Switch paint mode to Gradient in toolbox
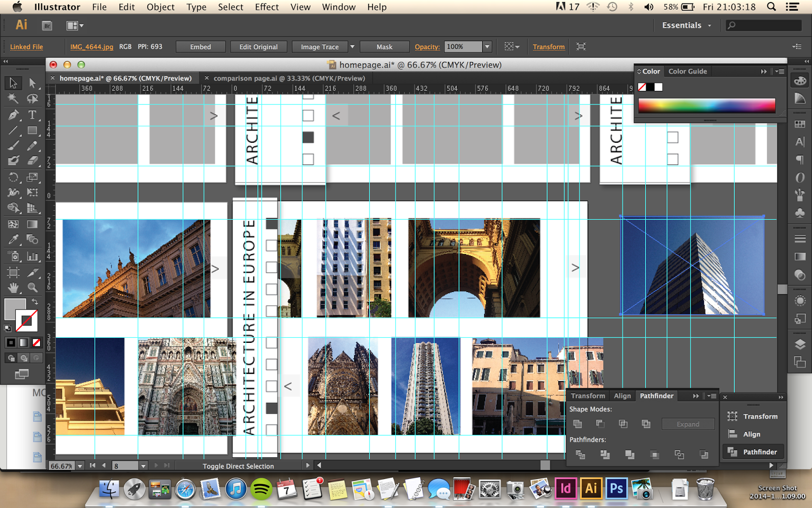Image resolution: width=812 pixels, height=508 pixels. coord(24,343)
